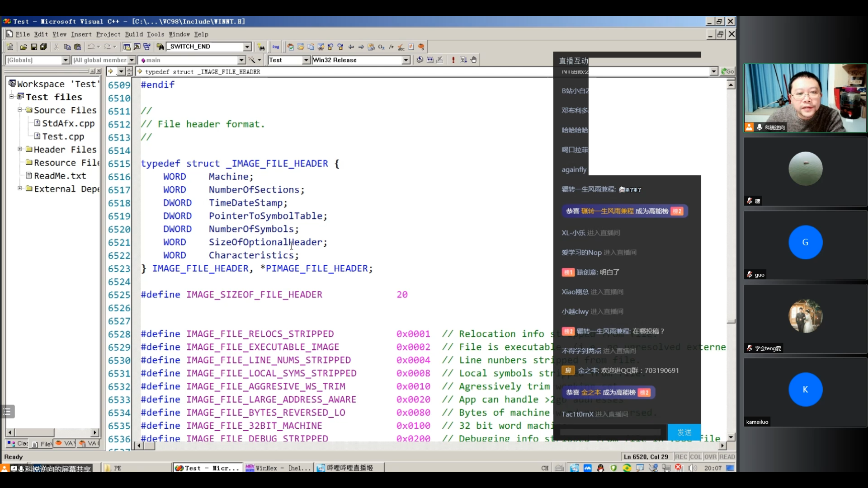Open the Tools menu
The height and width of the screenshot is (488, 868).
click(x=155, y=34)
